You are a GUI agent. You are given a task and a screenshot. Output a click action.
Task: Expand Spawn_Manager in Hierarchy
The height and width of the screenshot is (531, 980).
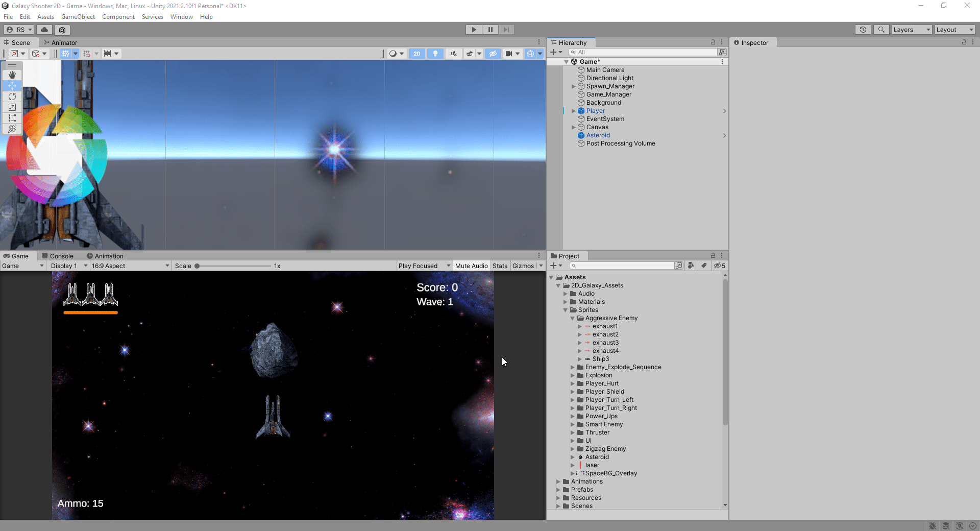tap(573, 86)
